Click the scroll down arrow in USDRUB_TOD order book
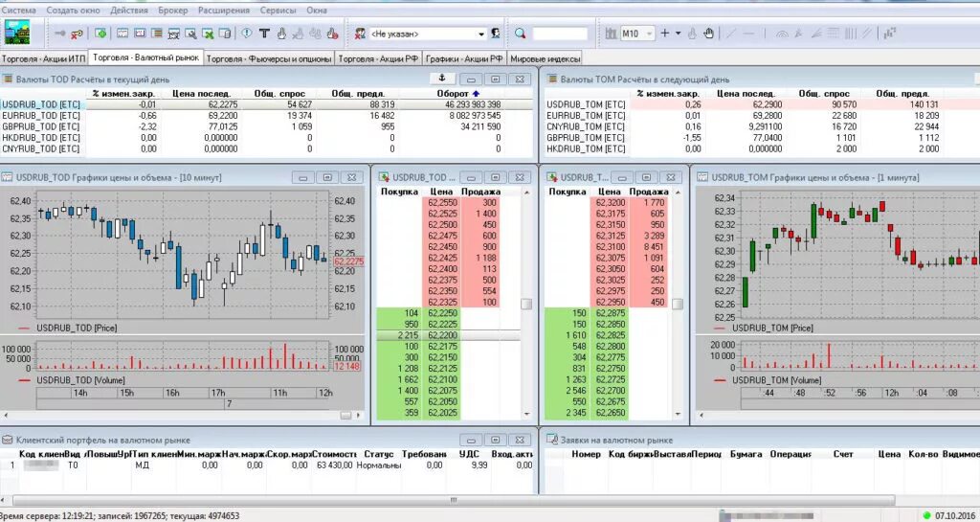 click(x=526, y=414)
